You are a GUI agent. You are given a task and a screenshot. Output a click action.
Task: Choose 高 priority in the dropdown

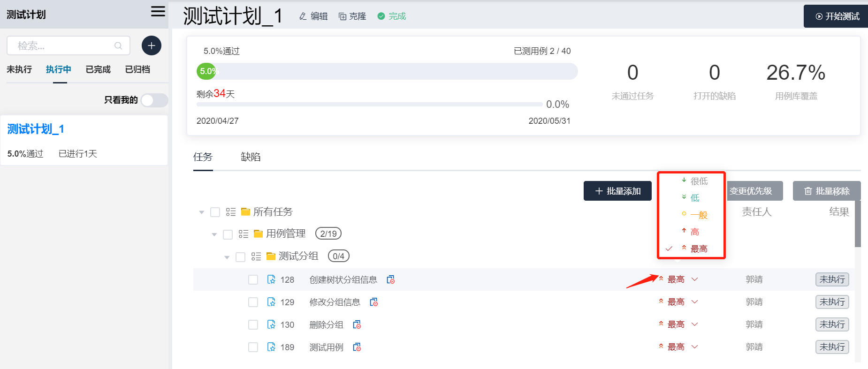[692, 232]
